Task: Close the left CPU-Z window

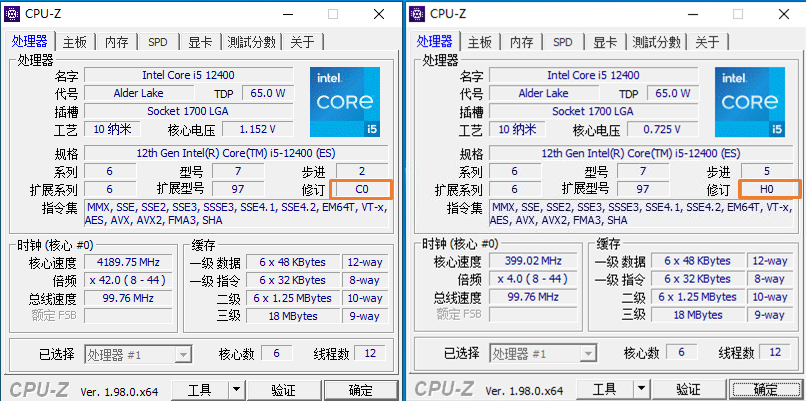Action: point(379,14)
